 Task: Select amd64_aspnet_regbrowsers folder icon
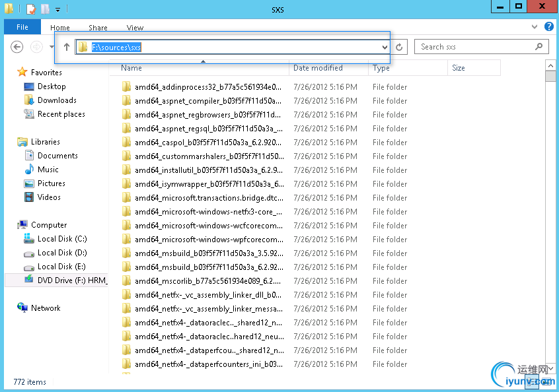126,114
